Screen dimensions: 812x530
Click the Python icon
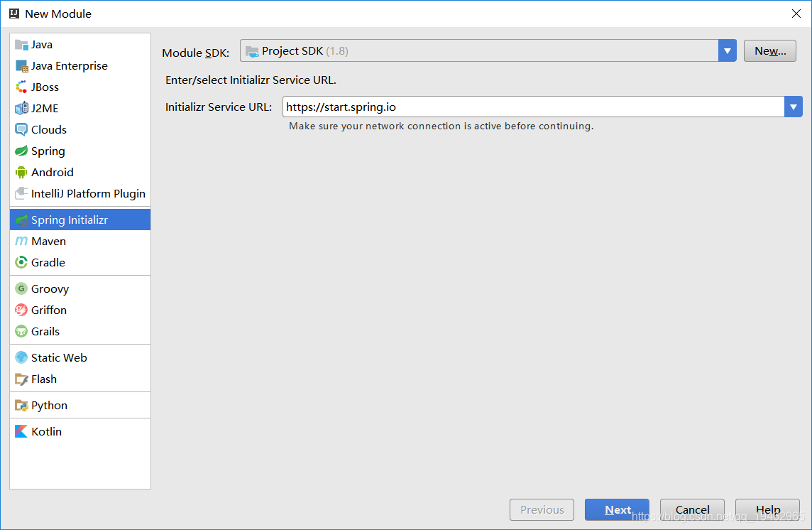(x=21, y=406)
